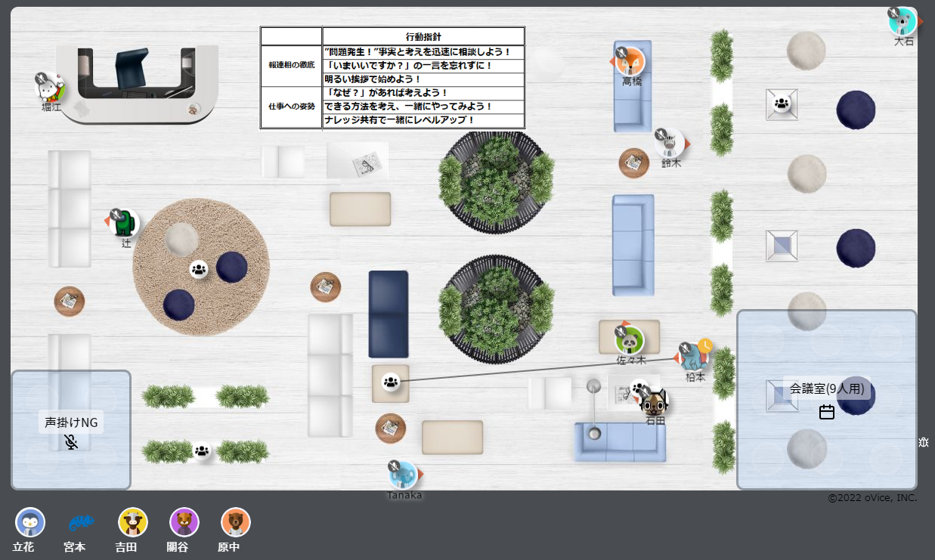Viewport: 935px width, 560px height.
Task: Click the muted microphone icon under 声掛けNG
Action: (71, 442)
